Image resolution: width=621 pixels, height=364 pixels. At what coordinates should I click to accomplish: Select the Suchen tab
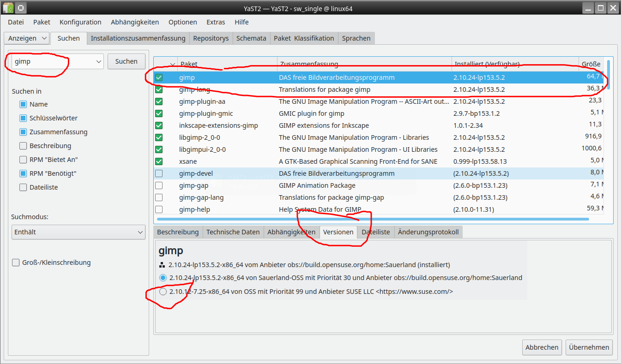[x=69, y=38]
